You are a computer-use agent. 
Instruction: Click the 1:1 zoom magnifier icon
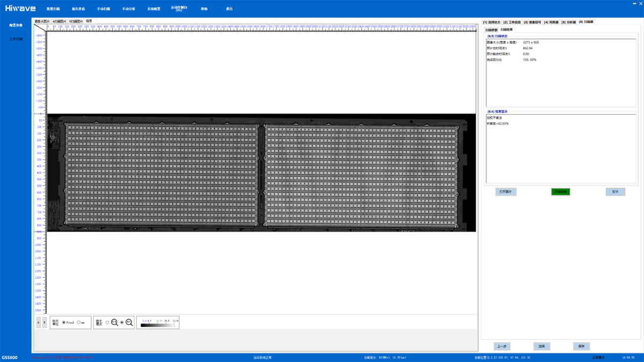pos(114,322)
